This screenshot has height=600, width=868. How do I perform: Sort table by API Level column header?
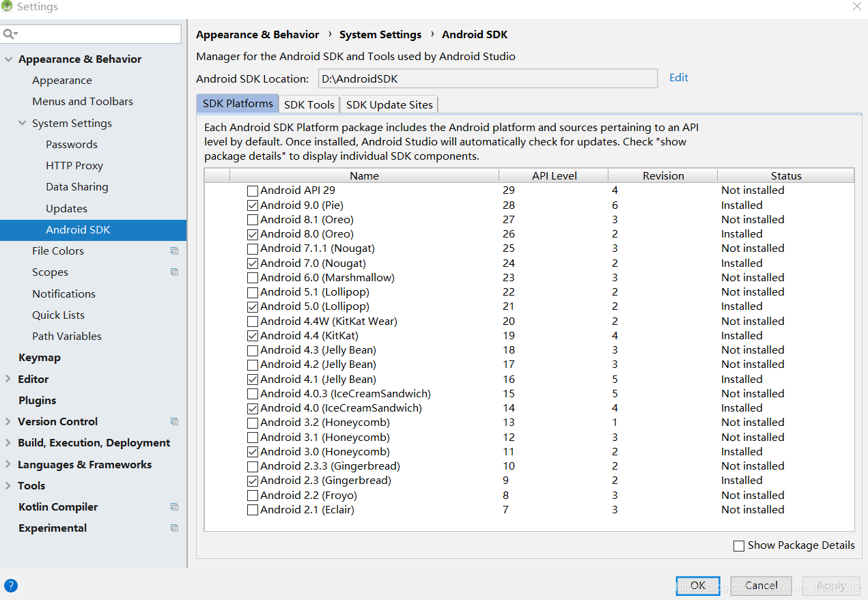coord(554,175)
